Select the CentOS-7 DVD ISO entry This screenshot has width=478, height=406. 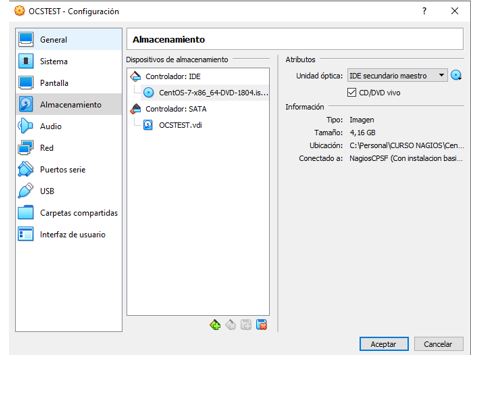coord(206,93)
